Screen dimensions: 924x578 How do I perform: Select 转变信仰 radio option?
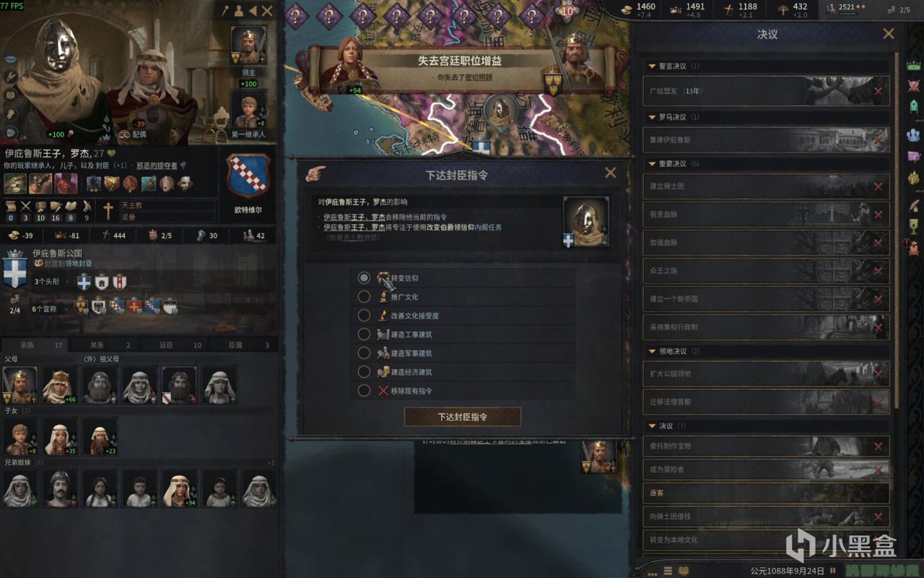tap(365, 277)
